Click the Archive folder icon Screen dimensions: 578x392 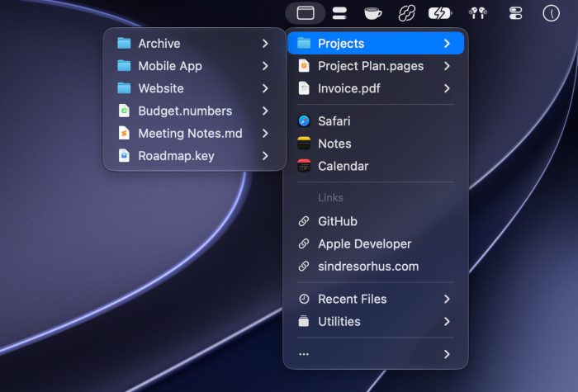pyautogui.click(x=124, y=44)
